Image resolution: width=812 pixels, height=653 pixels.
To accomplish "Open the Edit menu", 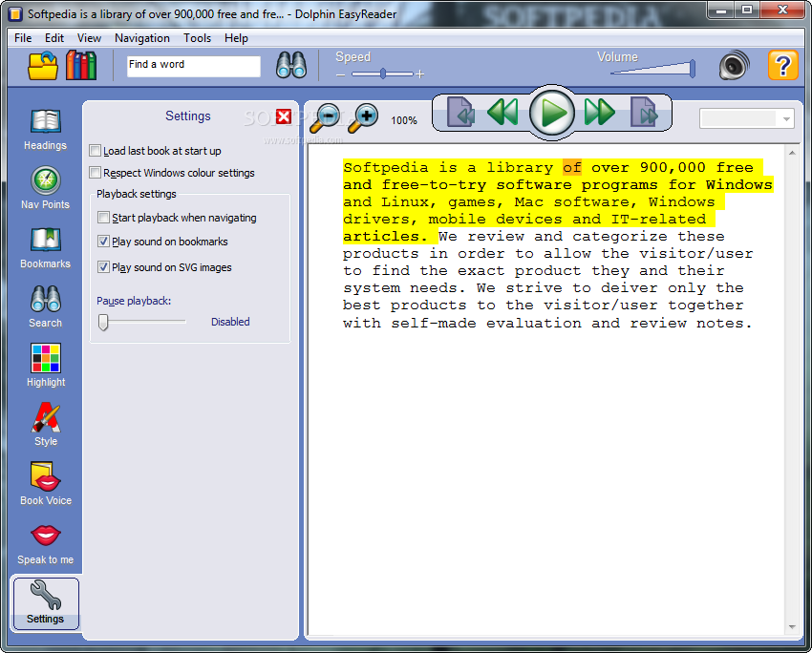I will (54, 38).
